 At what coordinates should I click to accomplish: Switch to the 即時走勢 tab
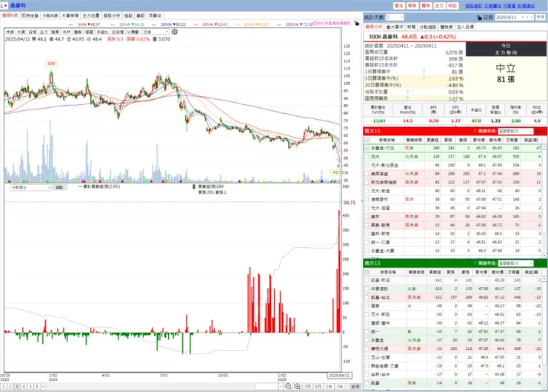30,16
